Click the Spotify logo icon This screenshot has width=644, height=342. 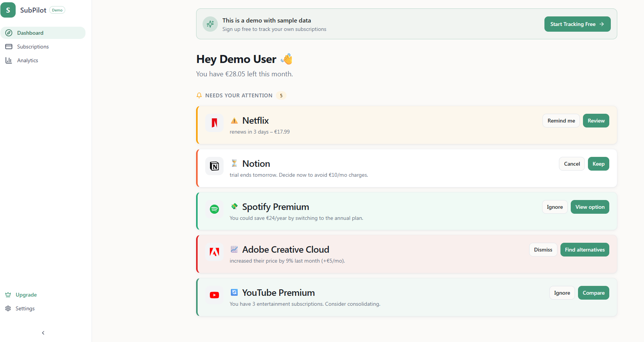[x=214, y=209]
